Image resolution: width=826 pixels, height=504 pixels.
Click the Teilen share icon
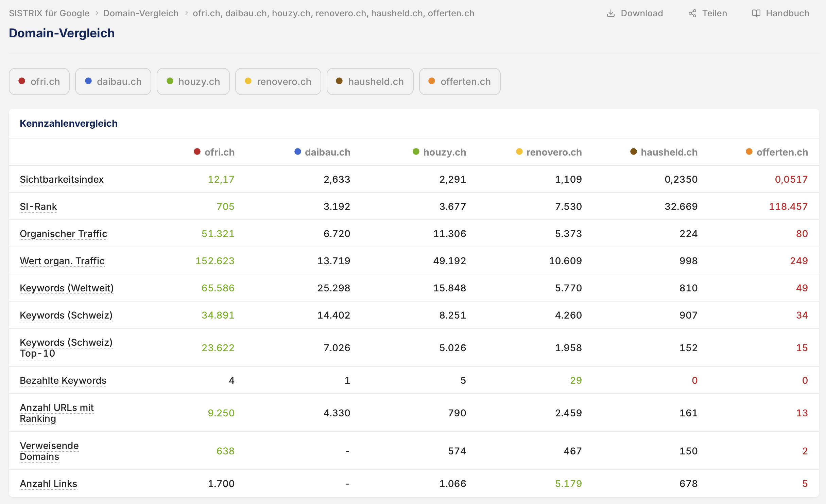(x=692, y=13)
